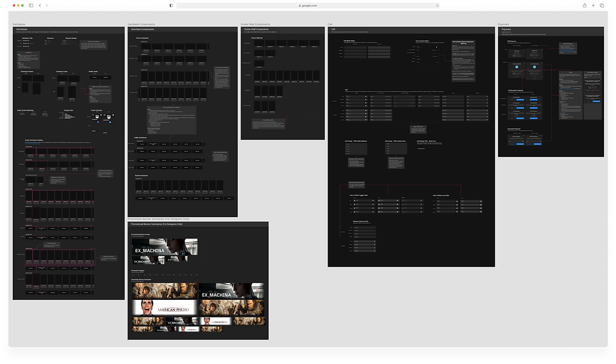The width and height of the screenshot is (616, 364).
Task: Click the 'Double Swimlanes' heading
Action: 141,175
